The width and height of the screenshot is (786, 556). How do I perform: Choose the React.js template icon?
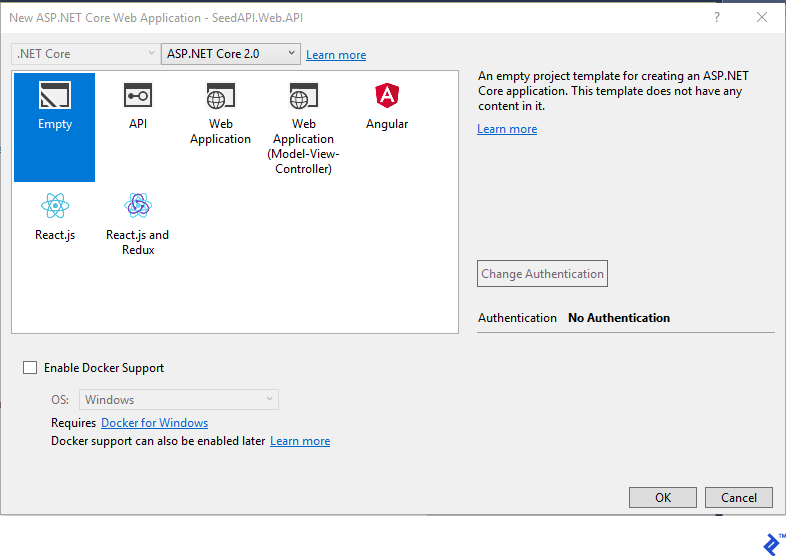click(x=55, y=207)
